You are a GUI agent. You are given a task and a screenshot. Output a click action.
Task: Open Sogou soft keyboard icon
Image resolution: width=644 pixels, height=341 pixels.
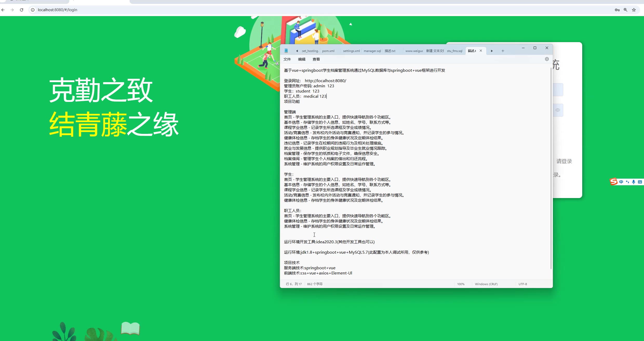click(640, 182)
